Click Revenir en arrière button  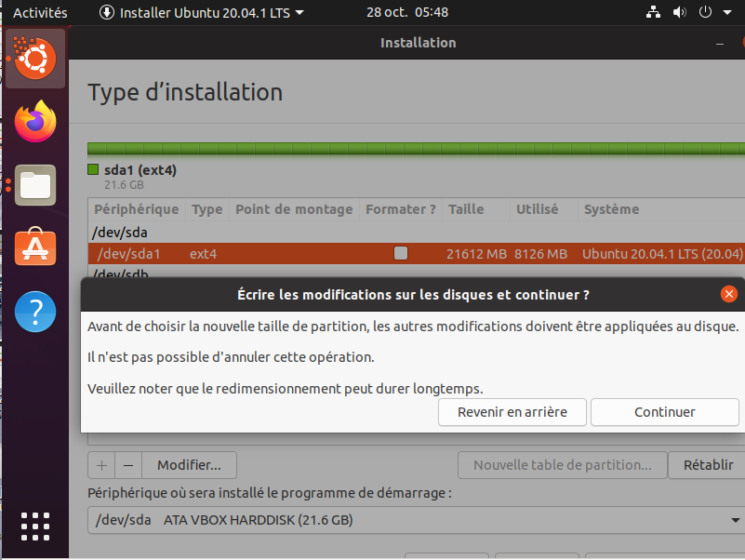pyautogui.click(x=512, y=412)
